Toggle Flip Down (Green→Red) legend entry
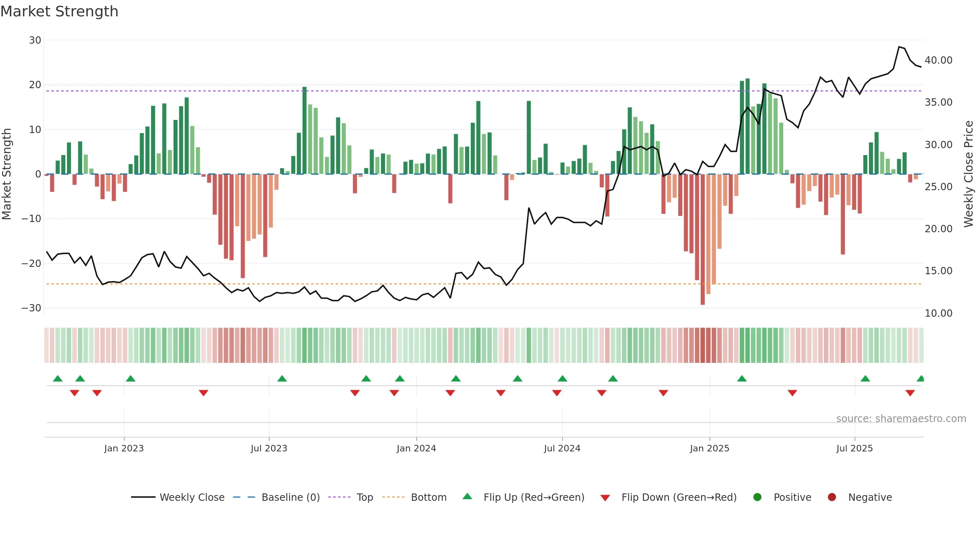Image resolution: width=980 pixels, height=551 pixels. coord(668,497)
